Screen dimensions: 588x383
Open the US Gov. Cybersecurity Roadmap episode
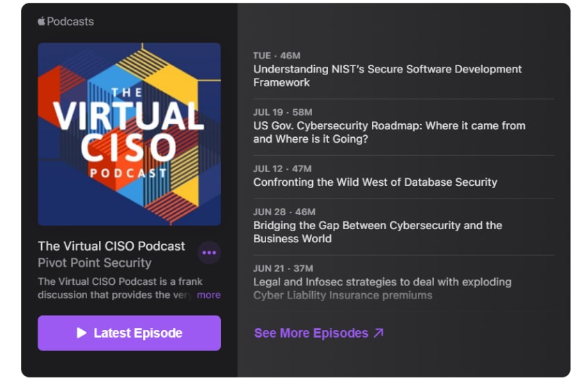389,132
